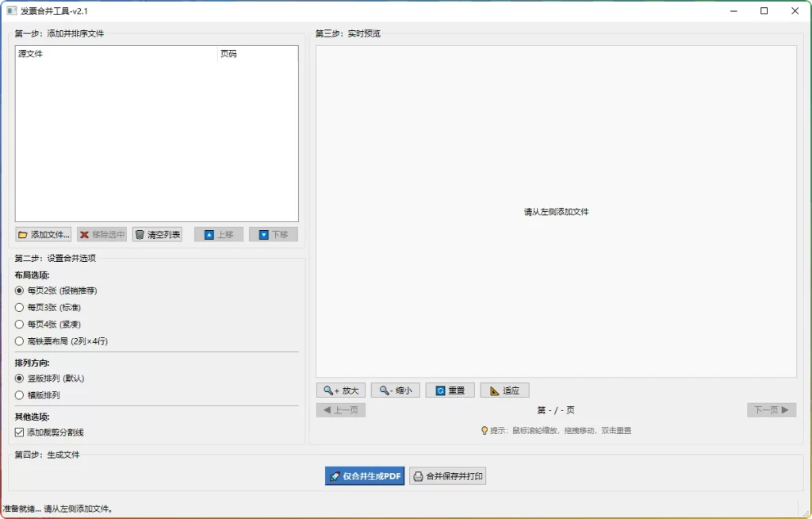Uncheck 添加裁剪分割线 option
The image size is (812, 519).
17,432
